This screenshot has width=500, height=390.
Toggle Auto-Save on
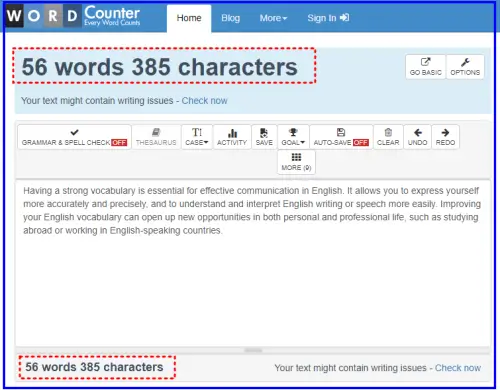(x=341, y=137)
